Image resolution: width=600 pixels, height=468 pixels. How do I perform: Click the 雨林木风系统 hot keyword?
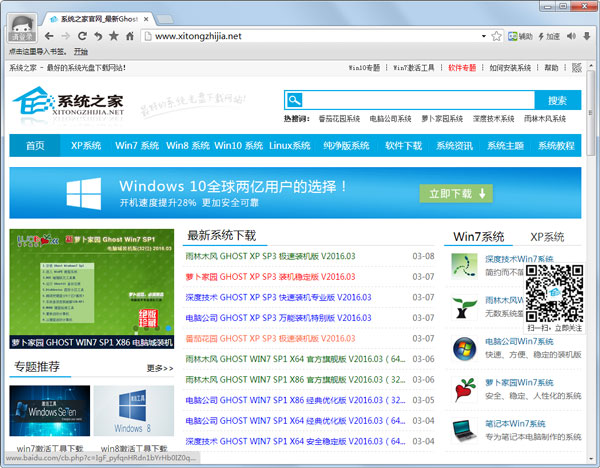[x=545, y=119]
